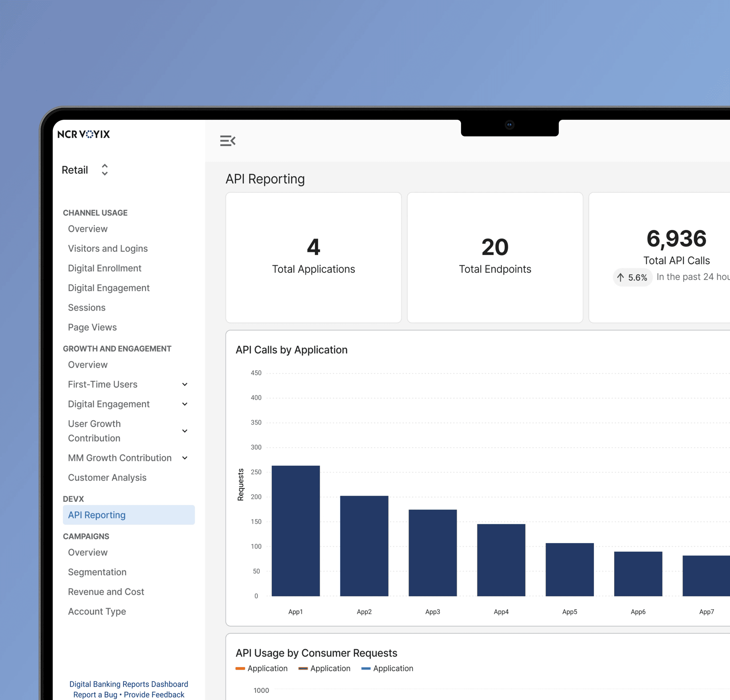Click the 5.6% increase badge
This screenshot has width=730, height=700.
[632, 277]
